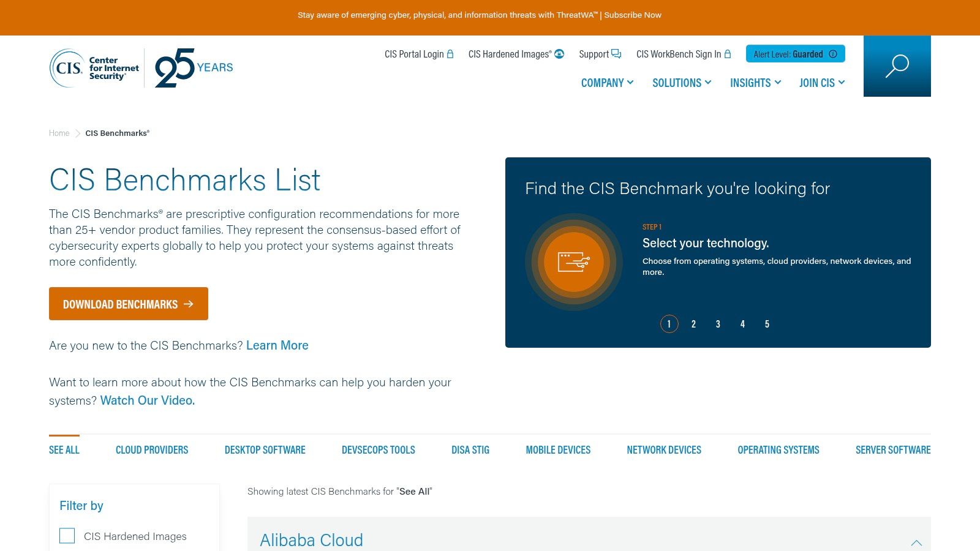
Task: Enable the CIS Hardened Images filter checkbox
Action: point(67,536)
